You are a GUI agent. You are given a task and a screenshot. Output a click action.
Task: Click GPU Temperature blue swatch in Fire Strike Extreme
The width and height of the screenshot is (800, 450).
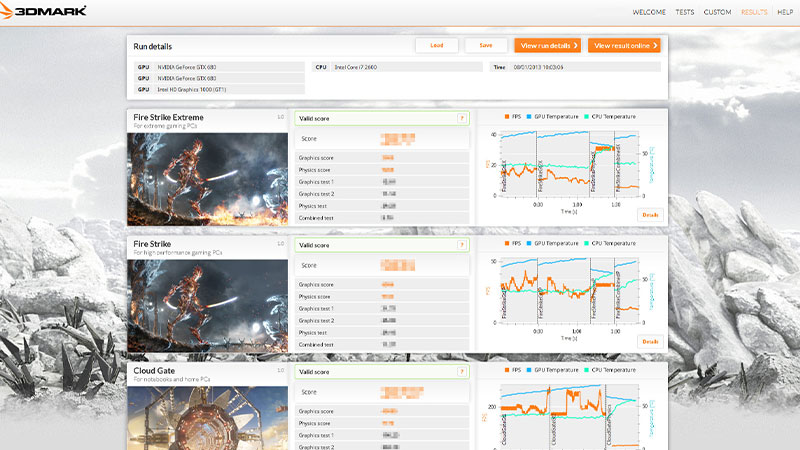coord(529,117)
